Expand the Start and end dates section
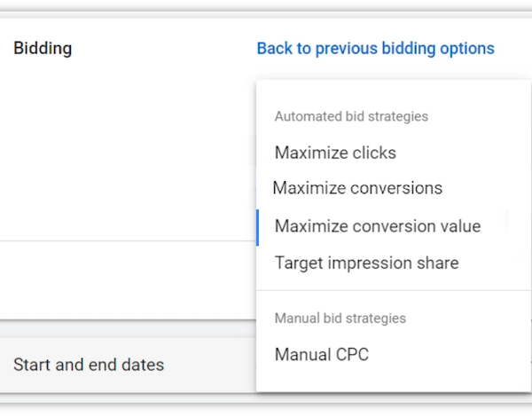The height and width of the screenshot is (417, 532). click(x=89, y=365)
